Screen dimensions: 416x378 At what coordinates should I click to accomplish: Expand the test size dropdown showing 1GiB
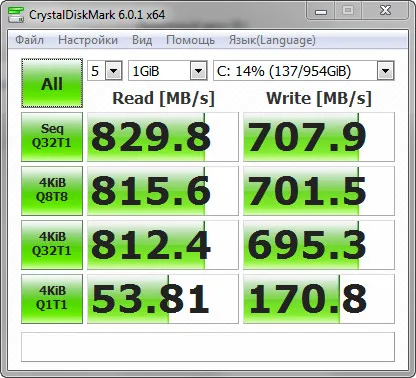(x=198, y=71)
